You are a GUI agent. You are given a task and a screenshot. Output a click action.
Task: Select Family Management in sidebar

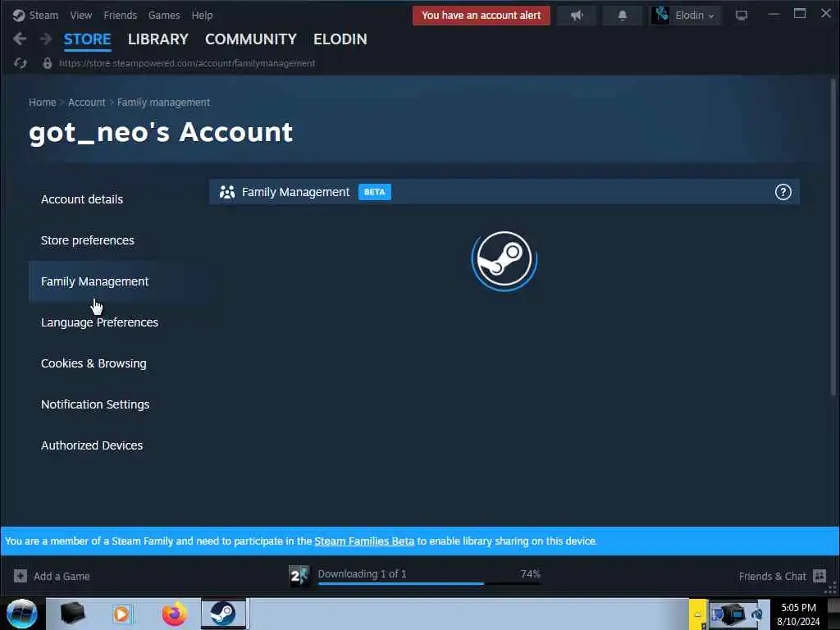[95, 281]
